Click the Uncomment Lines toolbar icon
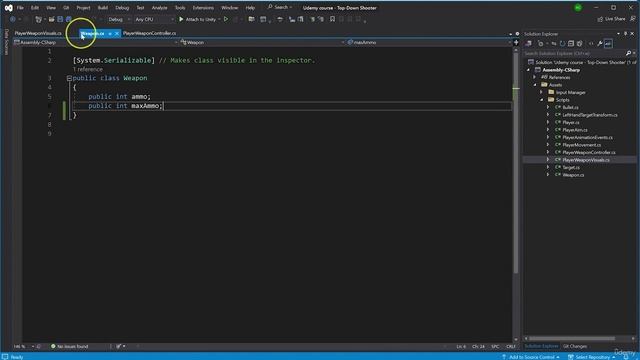 [320, 19]
